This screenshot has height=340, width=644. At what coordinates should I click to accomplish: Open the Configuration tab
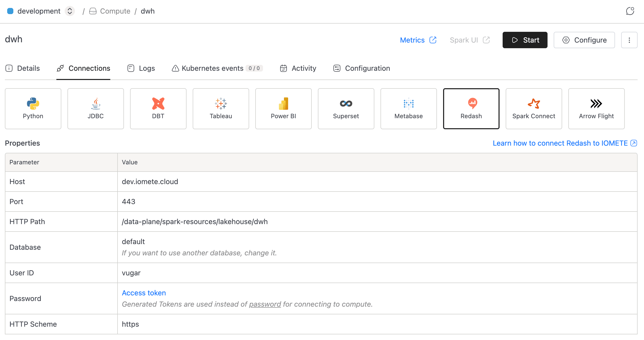[362, 68]
